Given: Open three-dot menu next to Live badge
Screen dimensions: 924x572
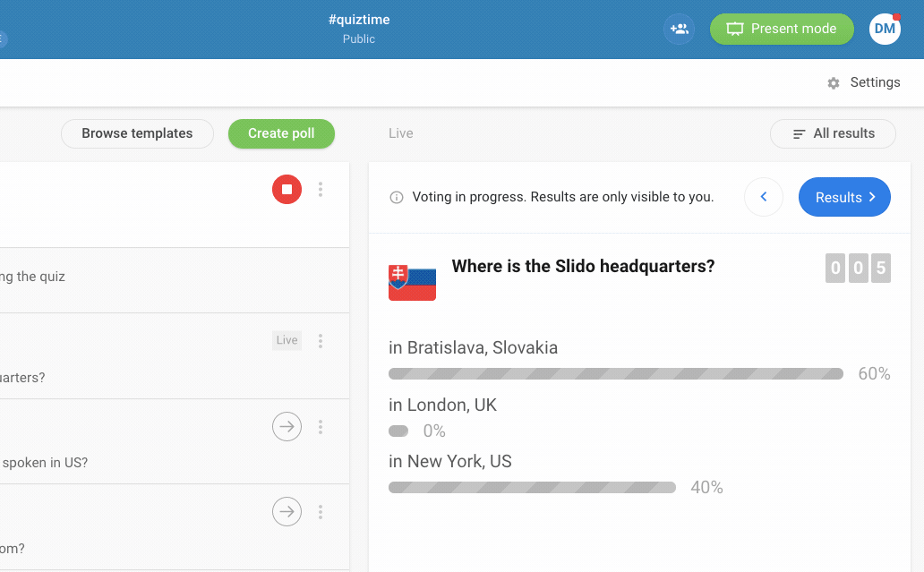Looking at the screenshot, I should tap(321, 340).
